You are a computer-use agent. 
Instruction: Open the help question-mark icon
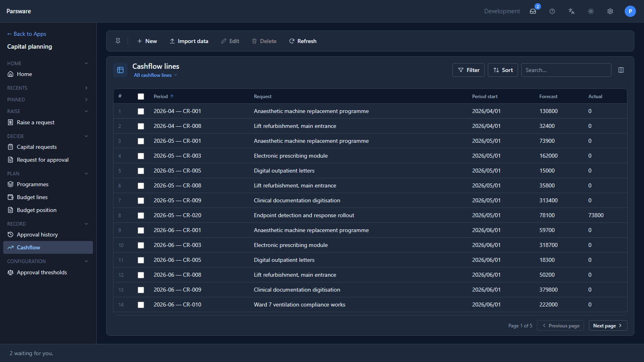pyautogui.click(x=552, y=11)
